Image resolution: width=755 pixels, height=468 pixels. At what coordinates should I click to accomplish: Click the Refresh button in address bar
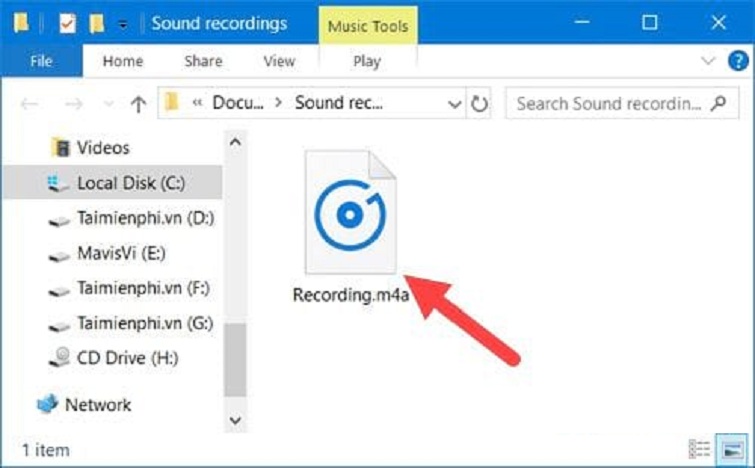[480, 103]
